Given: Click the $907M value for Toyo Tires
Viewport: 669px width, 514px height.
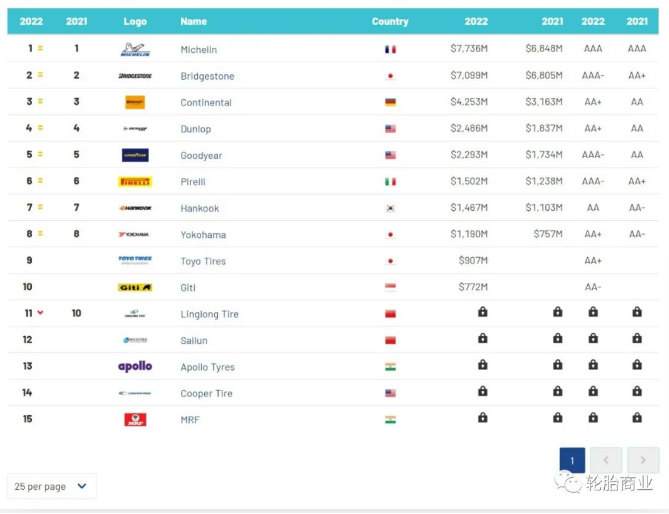Looking at the screenshot, I should (x=473, y=261).
